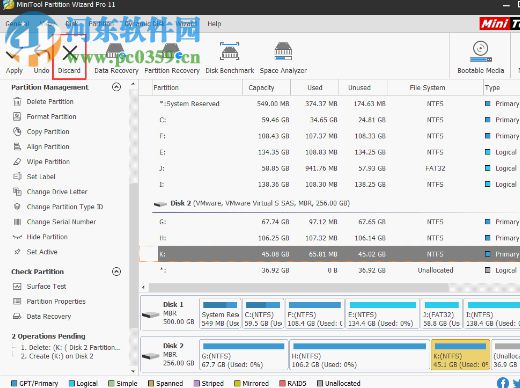Click Set Label in the sidebar
Viewport: 520px width, 388px height.
pos(41,176)
